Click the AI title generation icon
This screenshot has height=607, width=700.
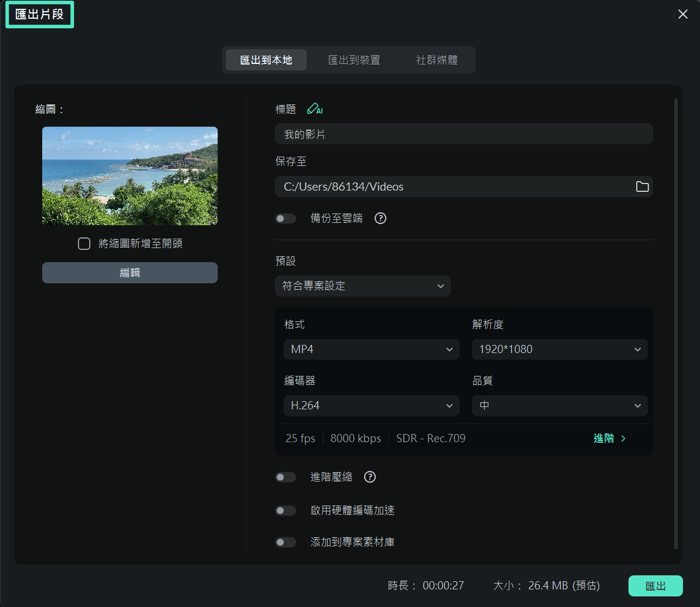coord(315,108)
